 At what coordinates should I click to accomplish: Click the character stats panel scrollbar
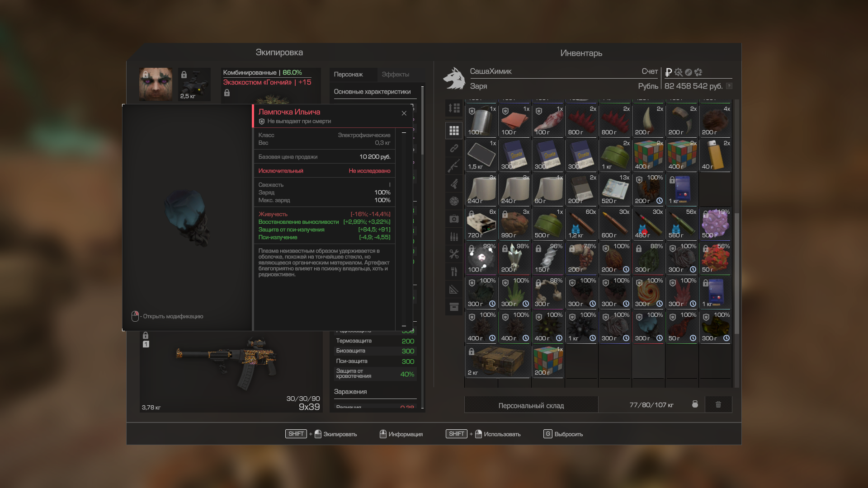point(423,121)
